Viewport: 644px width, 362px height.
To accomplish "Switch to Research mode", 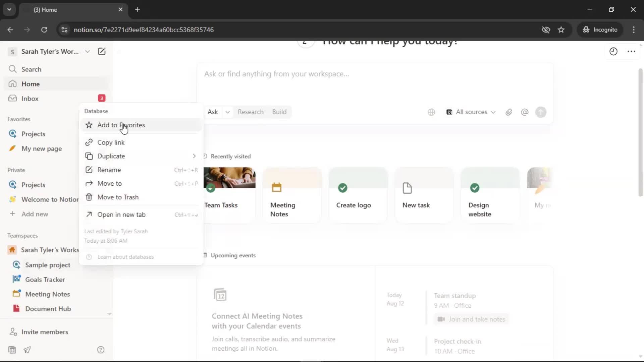I will (251, 112).
